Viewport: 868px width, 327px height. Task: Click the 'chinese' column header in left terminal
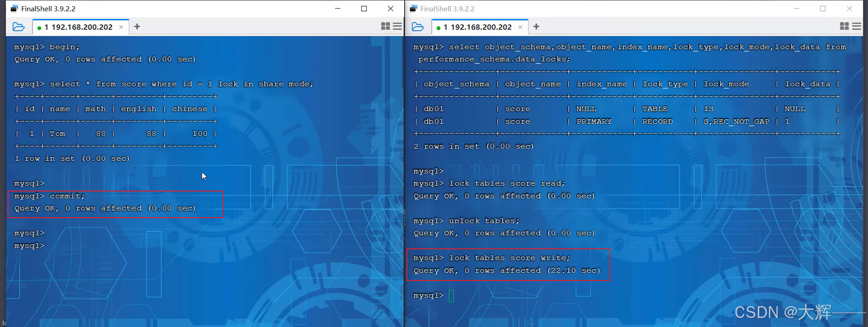tap(189, 109)
